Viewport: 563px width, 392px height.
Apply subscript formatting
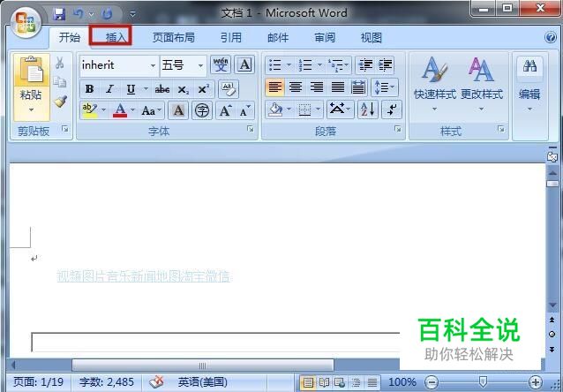click(184, 89)
